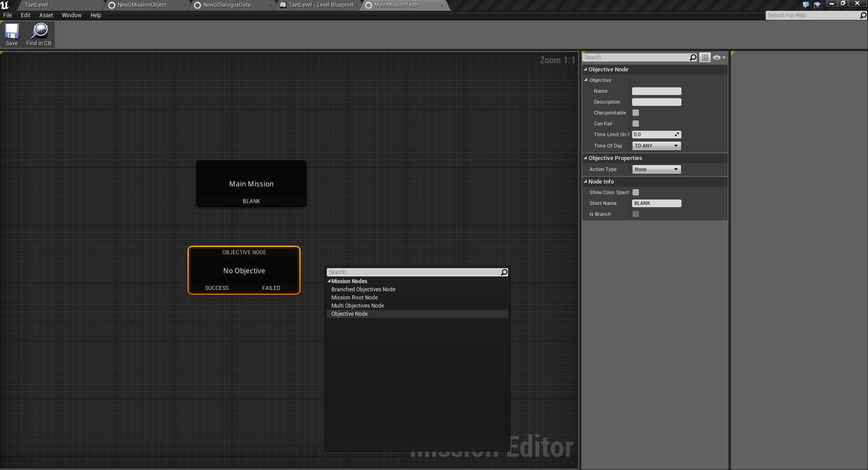Click the Unreal Engine logo icon
The height and width of the screenshot is (470, 868).
click(5, 5)
